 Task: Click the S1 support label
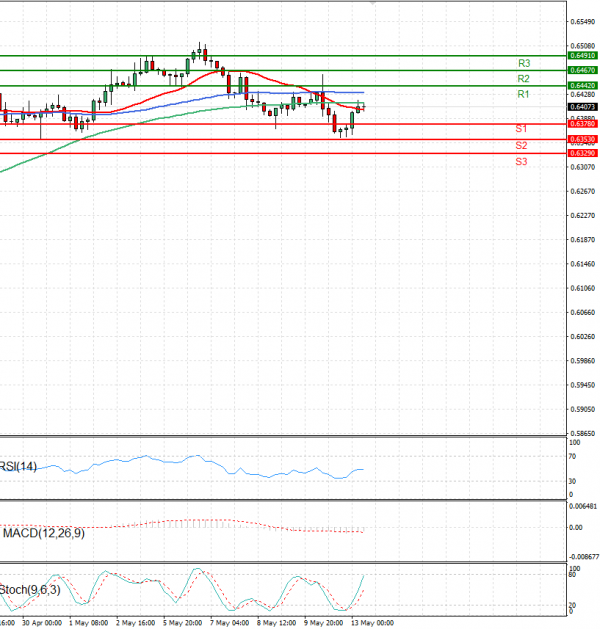click(x=521, y=129)
